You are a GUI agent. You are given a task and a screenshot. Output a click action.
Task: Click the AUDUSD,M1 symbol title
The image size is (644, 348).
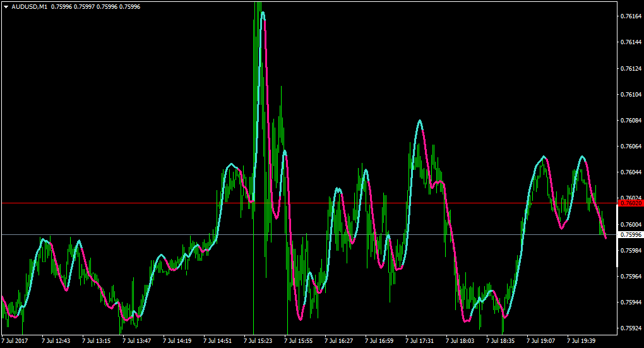[29, 7]
